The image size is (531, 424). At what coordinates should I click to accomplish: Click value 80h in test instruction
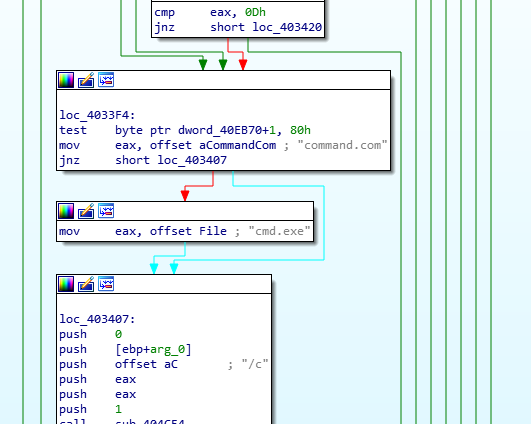(300, 130)
